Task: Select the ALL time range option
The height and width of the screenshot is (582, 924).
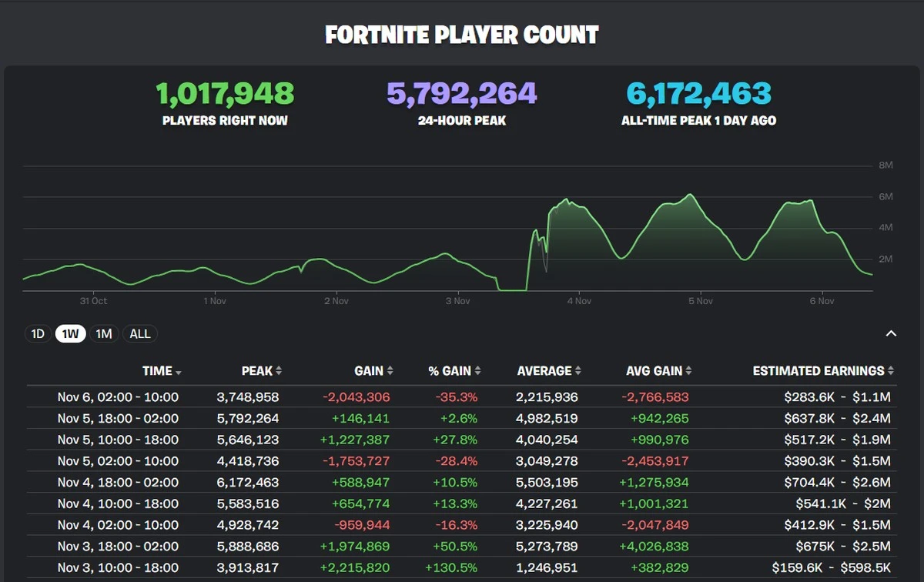Action: click(x=139, y=333)
